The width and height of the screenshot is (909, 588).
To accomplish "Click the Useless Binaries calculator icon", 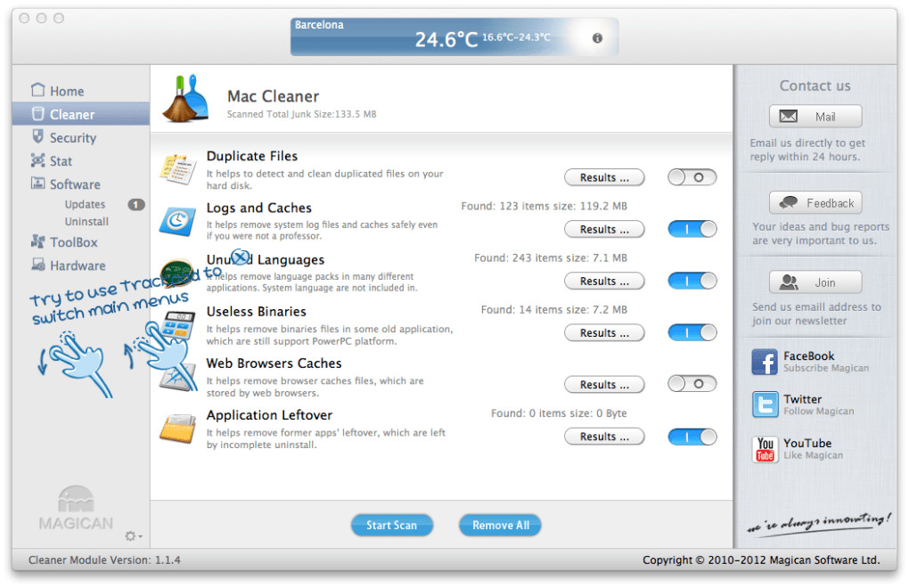I will tap(178, 325).
